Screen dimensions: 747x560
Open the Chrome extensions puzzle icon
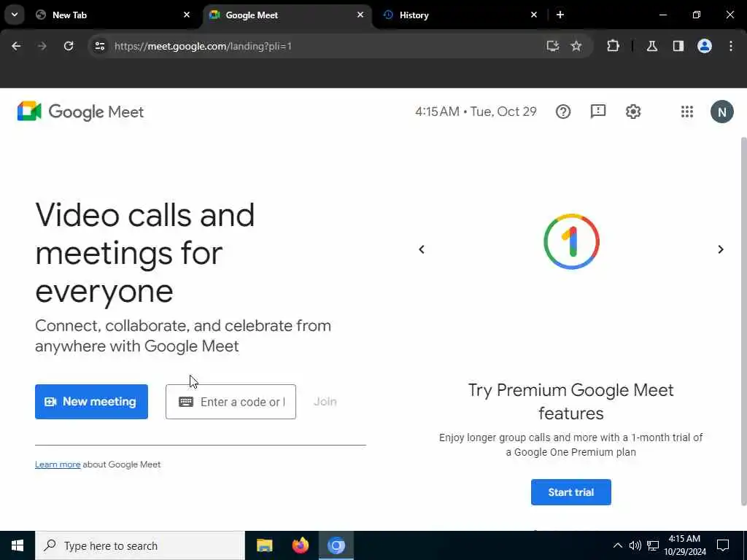[x=613, y=46]
